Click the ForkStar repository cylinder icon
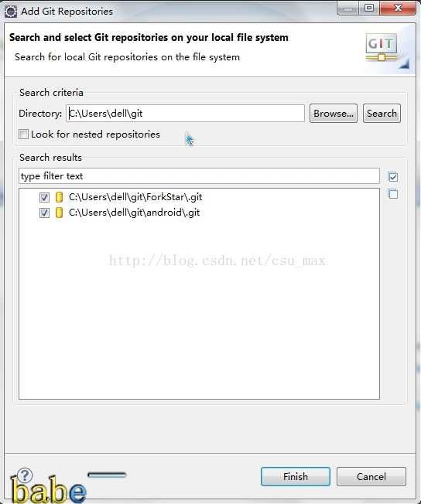Image resolution: width=421 pixels, height=504 pixels. (x=59, y=196)
